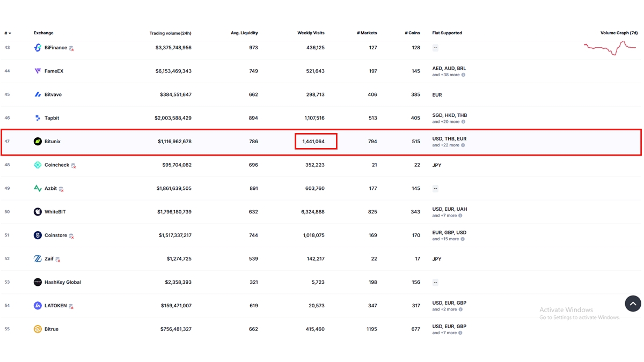
Task: Click the scroll-to-top arrow button
Action: 633,304
